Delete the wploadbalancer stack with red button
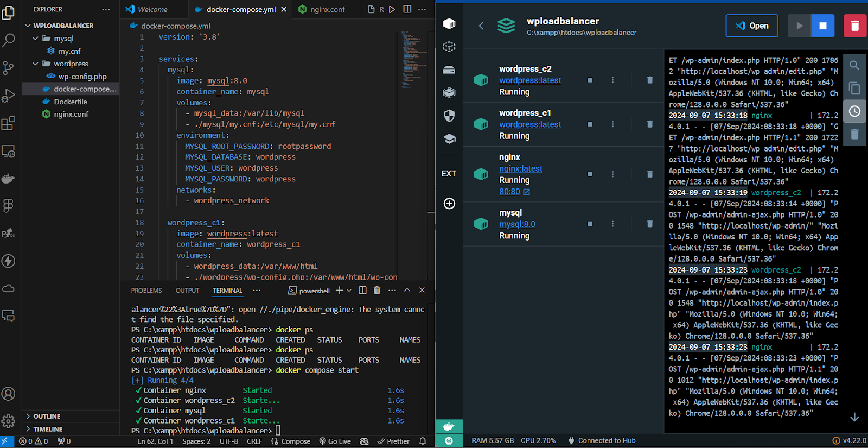The image size is (868, 448). [855, 26]
